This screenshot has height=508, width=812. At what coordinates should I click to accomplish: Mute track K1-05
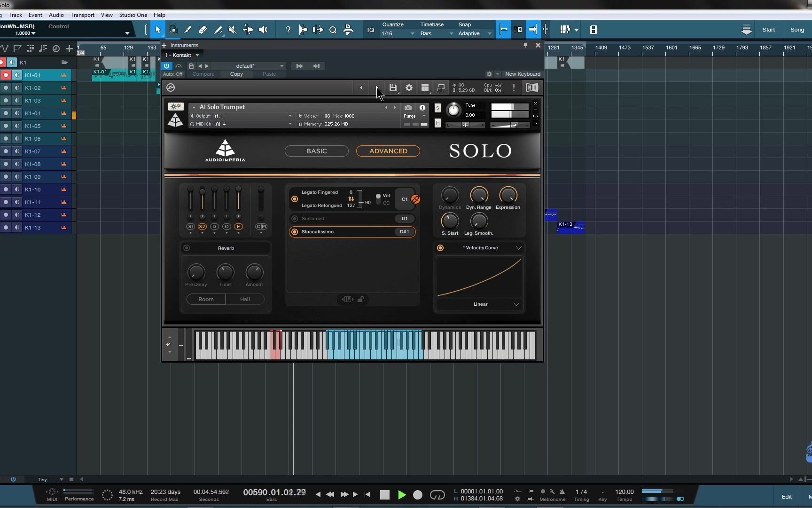pos(17,126)
